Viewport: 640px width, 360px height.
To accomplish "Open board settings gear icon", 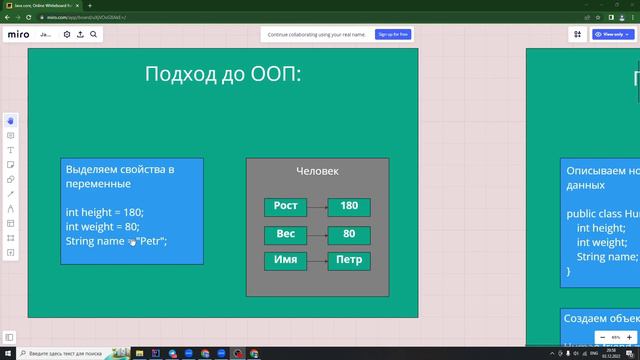I will point(67,34).
